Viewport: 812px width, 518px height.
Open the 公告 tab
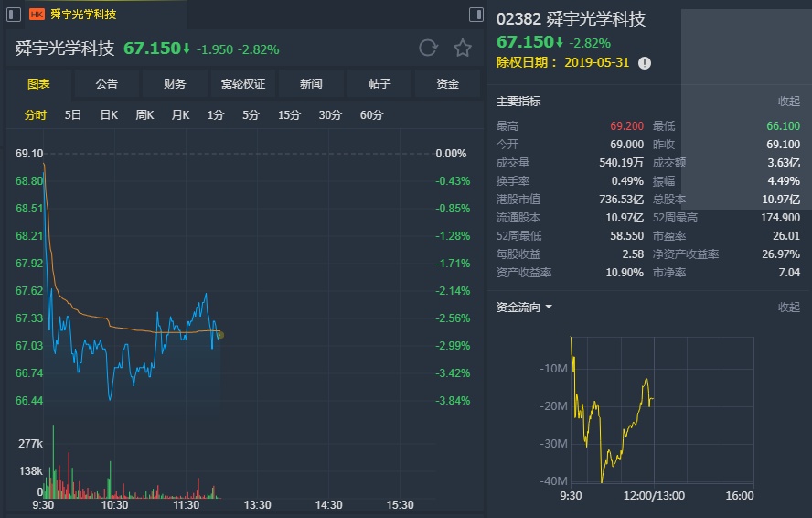107,84
